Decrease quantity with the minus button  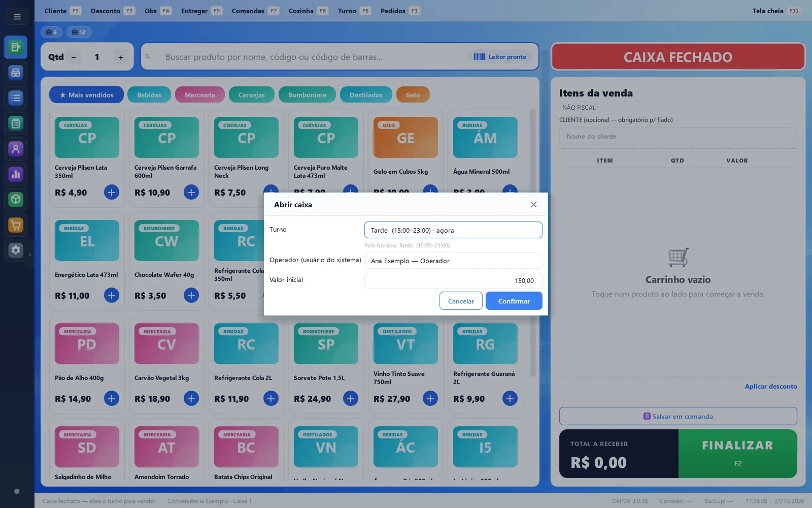pos(74,57)
